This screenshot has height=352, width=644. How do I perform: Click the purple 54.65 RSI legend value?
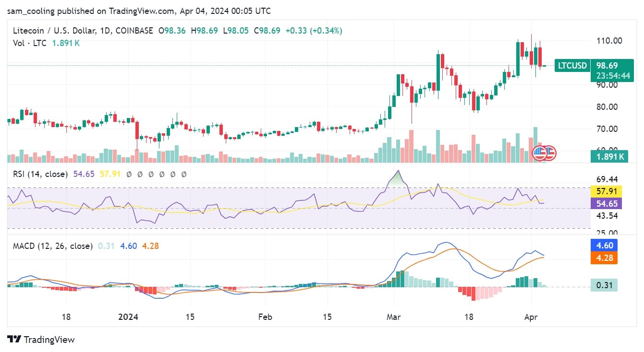click(x=84, y=175)
